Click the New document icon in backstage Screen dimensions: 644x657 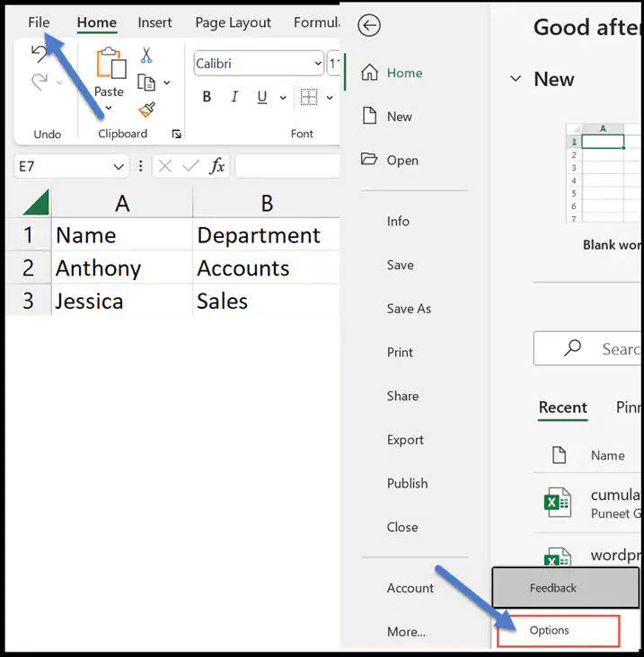click(369, 116)
